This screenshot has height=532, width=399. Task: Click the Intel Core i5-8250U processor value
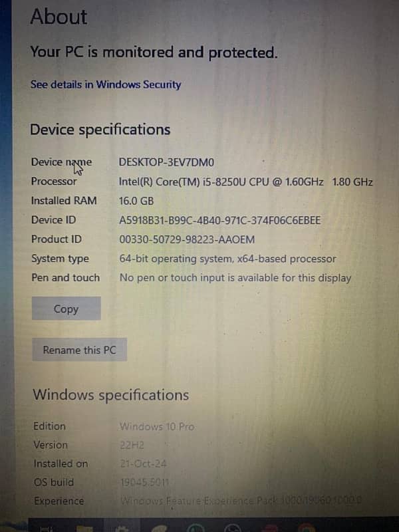click(245, 182)
